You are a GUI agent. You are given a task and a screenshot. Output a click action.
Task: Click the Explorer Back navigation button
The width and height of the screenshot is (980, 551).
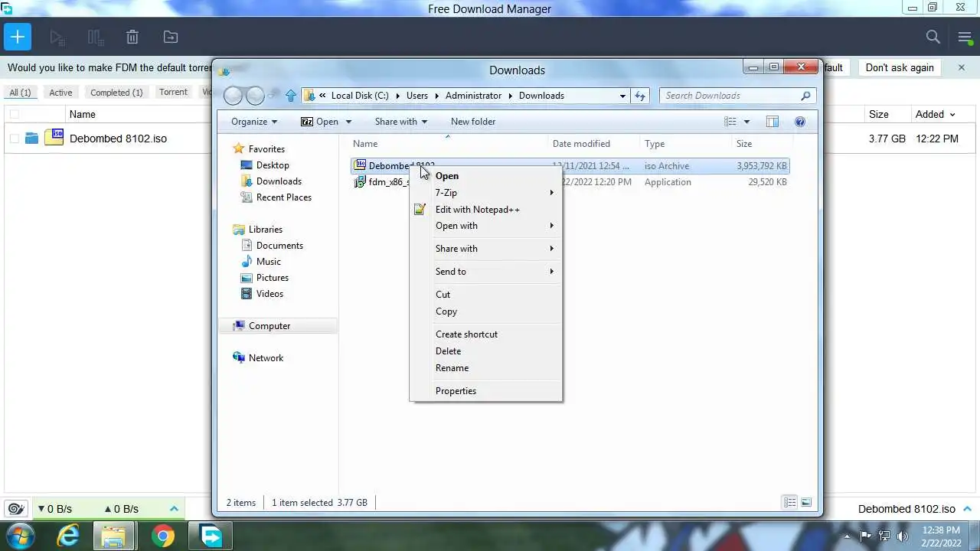click(x=234, y=96)
